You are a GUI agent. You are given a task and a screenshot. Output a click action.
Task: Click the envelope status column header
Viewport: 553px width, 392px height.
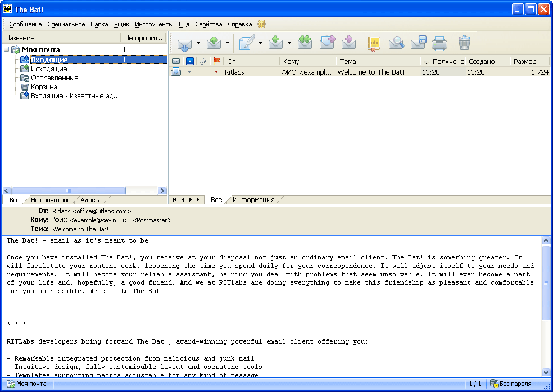tap(176, 61)
